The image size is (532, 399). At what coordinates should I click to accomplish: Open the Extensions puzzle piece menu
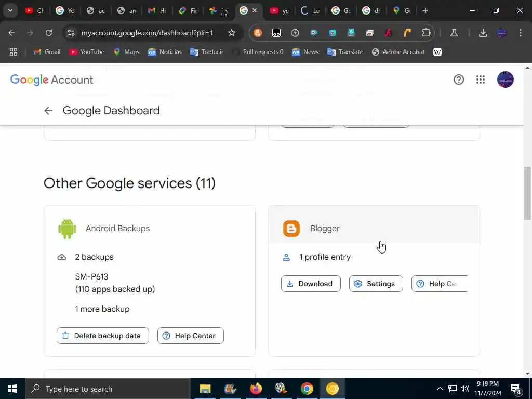(426, 33)
